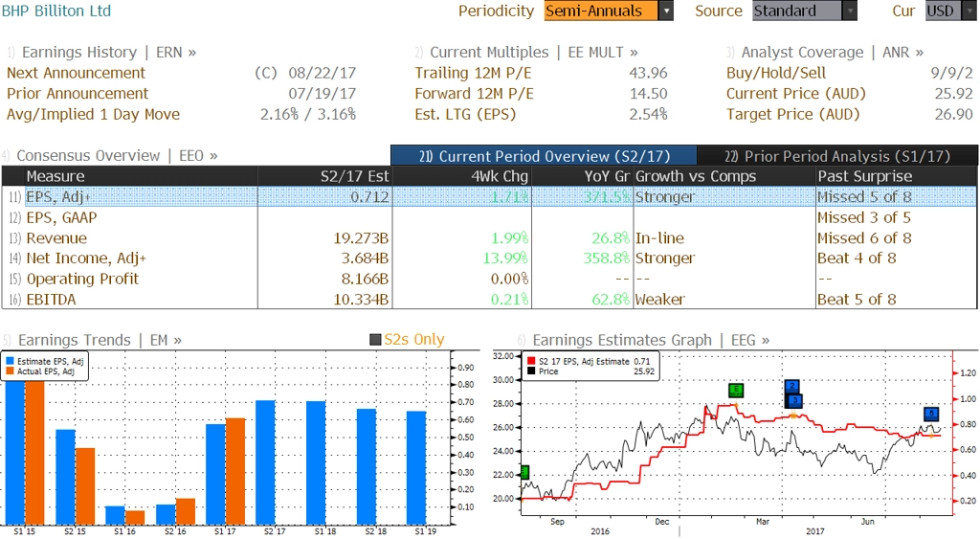Select the EPS, Adj+ measure row

[489, 197]
